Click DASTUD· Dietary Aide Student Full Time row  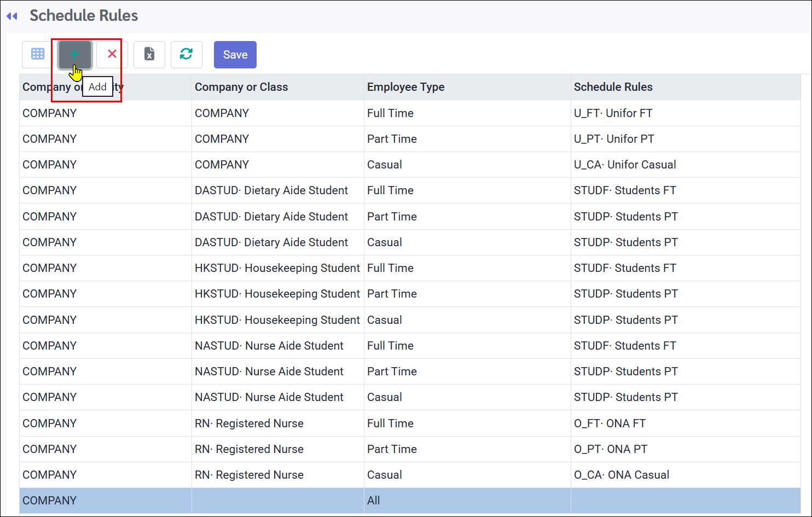click(410, 190)
